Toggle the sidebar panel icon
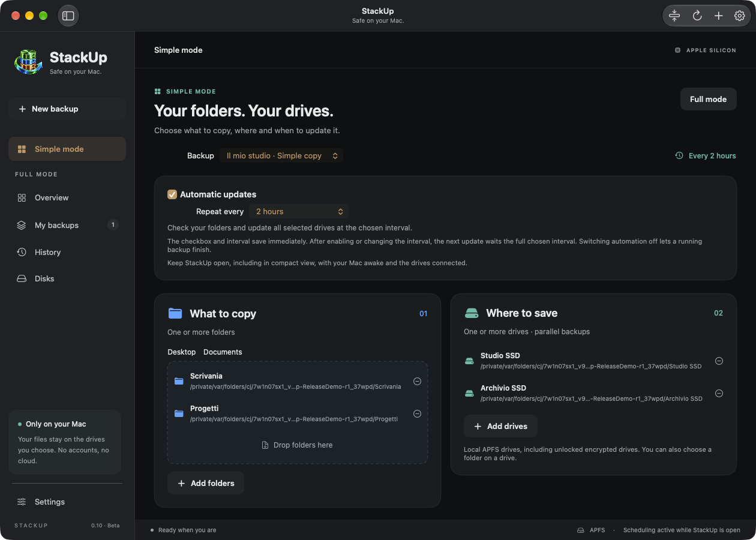 click(x=68, y=16)
